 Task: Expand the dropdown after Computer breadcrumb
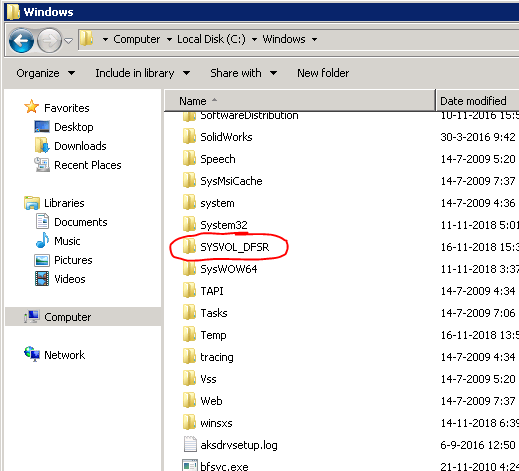[169, 40]
